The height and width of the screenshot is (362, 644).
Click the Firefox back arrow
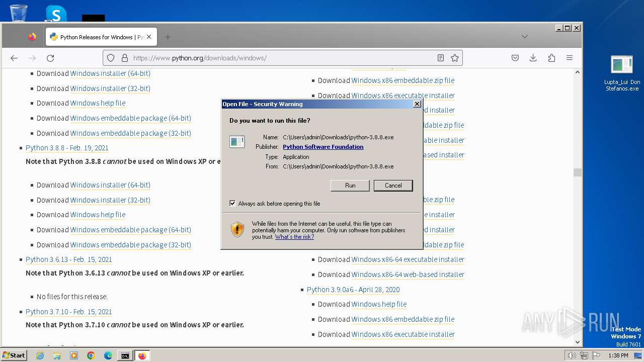pyautogui.click(x=14, y=58)
